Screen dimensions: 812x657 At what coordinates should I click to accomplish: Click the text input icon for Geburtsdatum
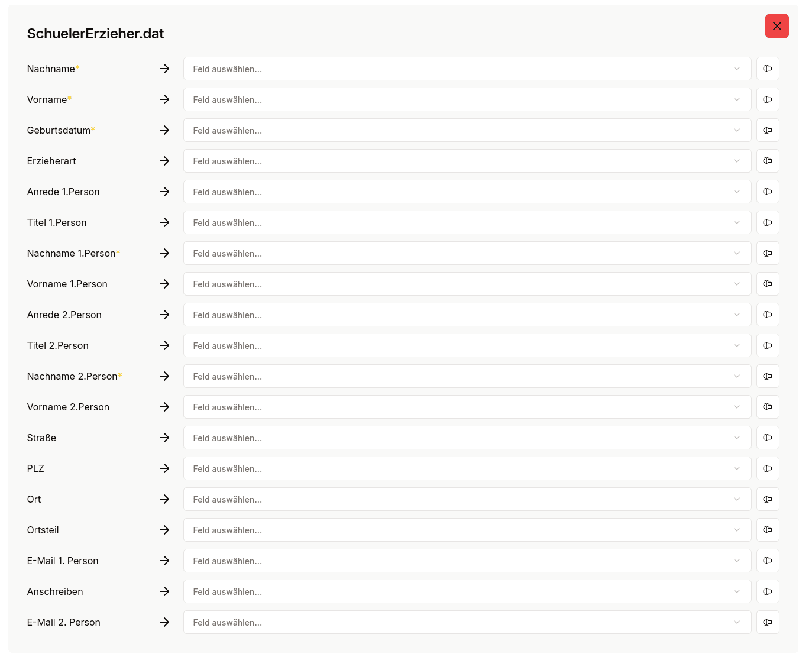point(768,130)
